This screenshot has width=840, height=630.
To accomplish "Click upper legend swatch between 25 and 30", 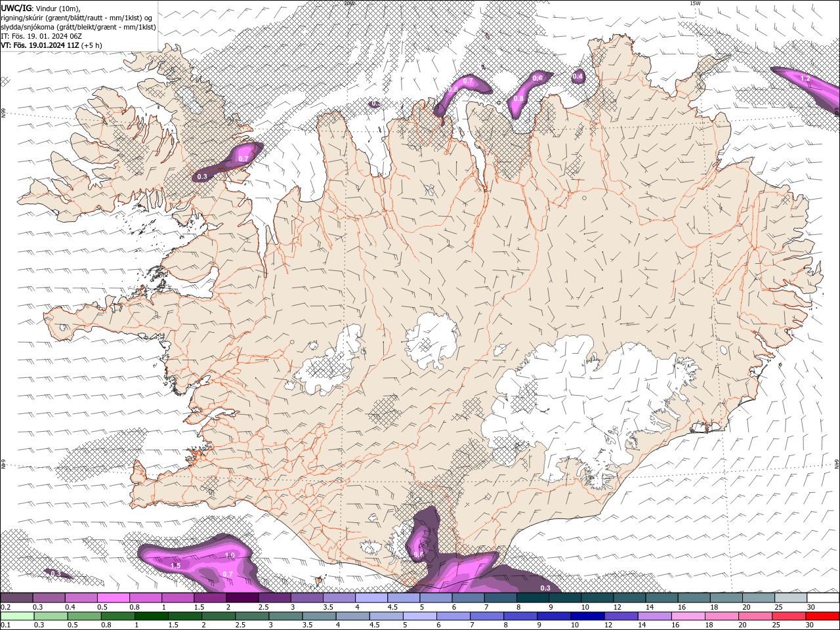I will point(791,598).
